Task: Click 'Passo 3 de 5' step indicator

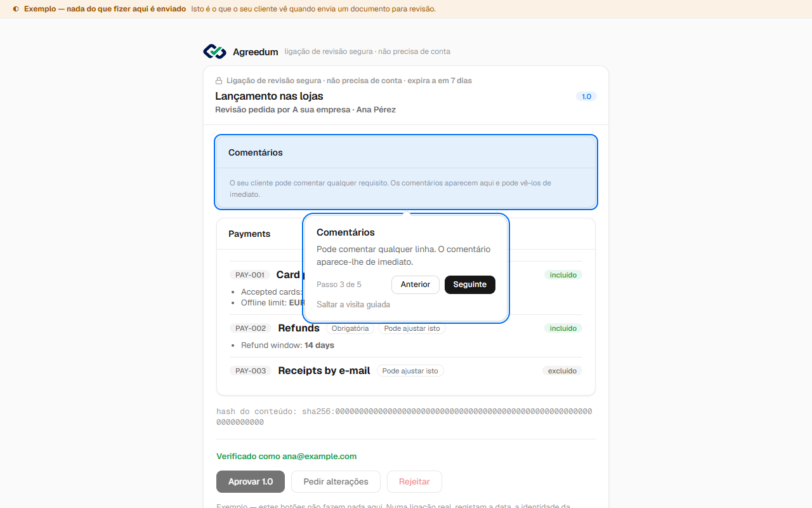Action: pos(339,284)
